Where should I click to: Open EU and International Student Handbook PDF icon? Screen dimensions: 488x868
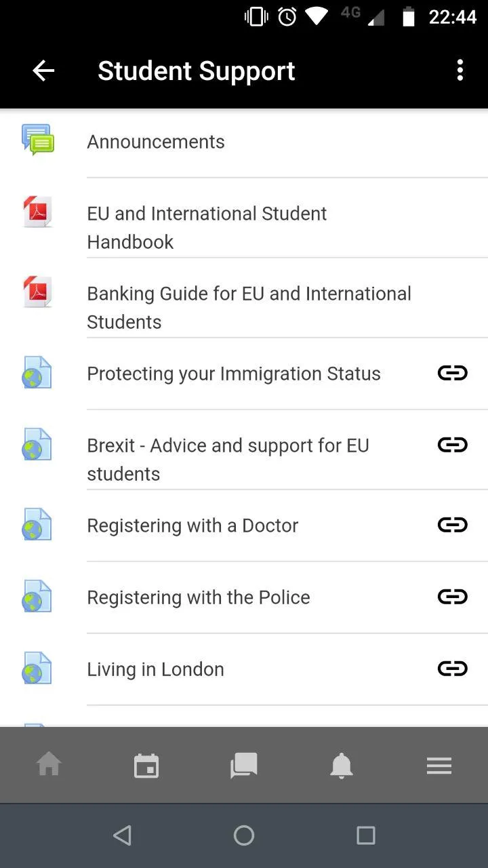point(37,212)
